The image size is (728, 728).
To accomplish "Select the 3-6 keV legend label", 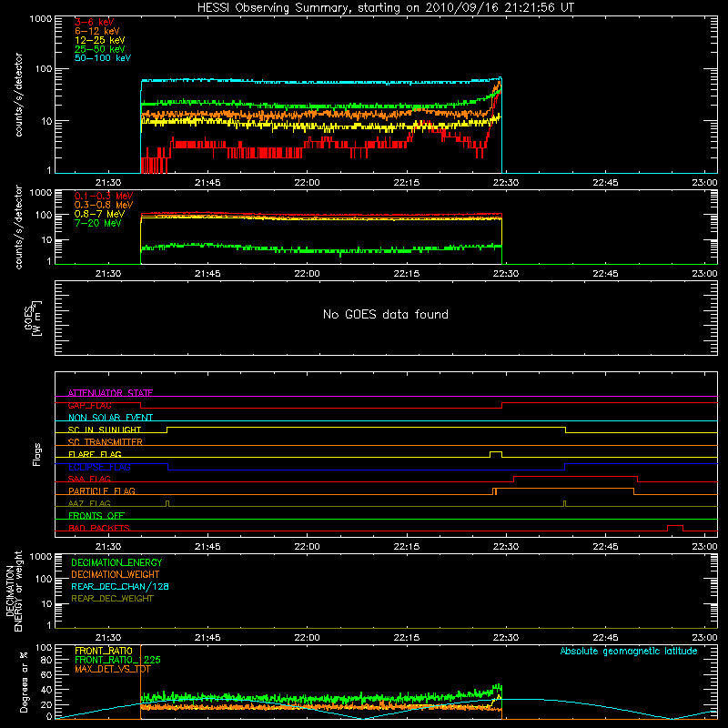I will (x=94, y=22).
